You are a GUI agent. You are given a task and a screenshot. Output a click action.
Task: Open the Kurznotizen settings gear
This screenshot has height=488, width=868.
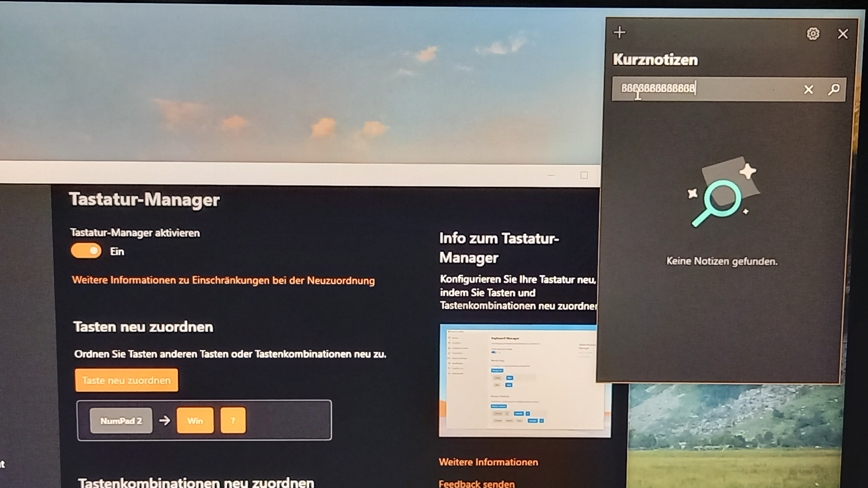pyautogui.click(x=813, y=34)
